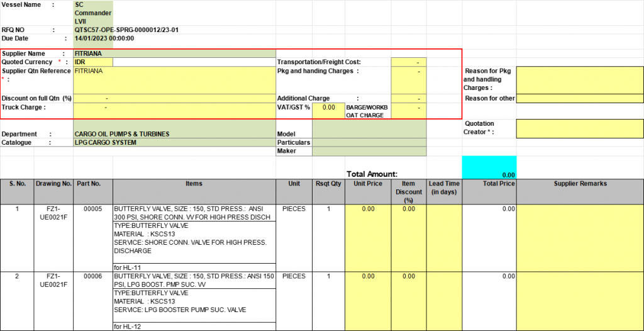Select Item Discount cell for part 00006

pos(408,301)
